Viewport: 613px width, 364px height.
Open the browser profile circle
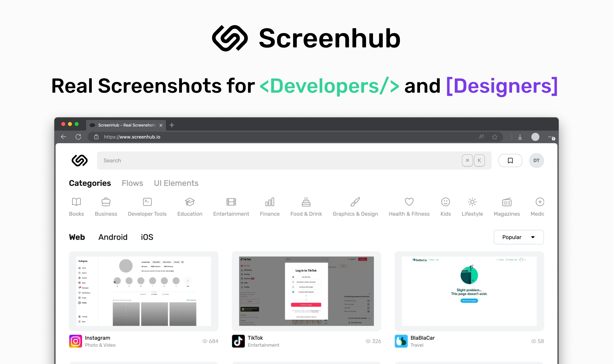(x=535, y=137)
